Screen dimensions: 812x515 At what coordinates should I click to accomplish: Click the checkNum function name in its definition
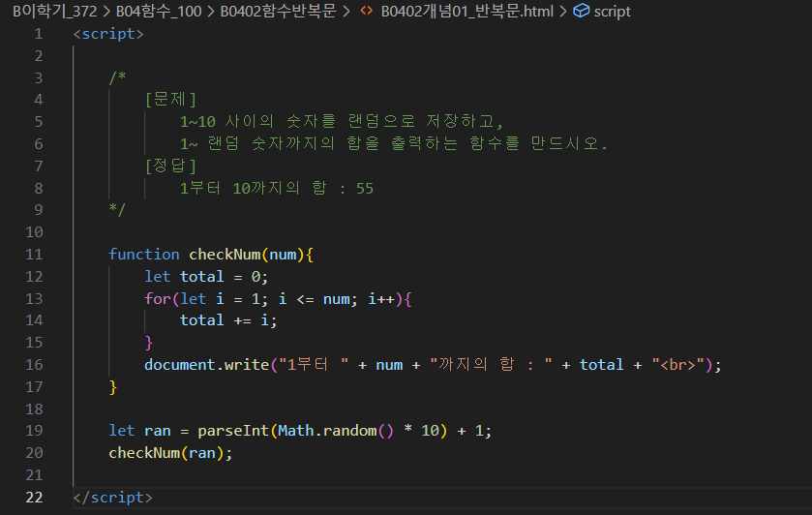pos(225,255)
